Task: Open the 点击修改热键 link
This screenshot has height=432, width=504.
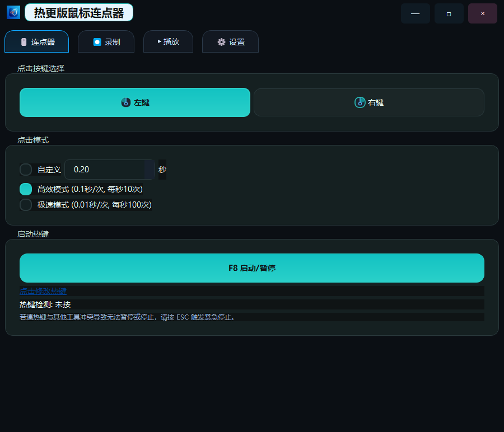Action: (x=43, y=291)
